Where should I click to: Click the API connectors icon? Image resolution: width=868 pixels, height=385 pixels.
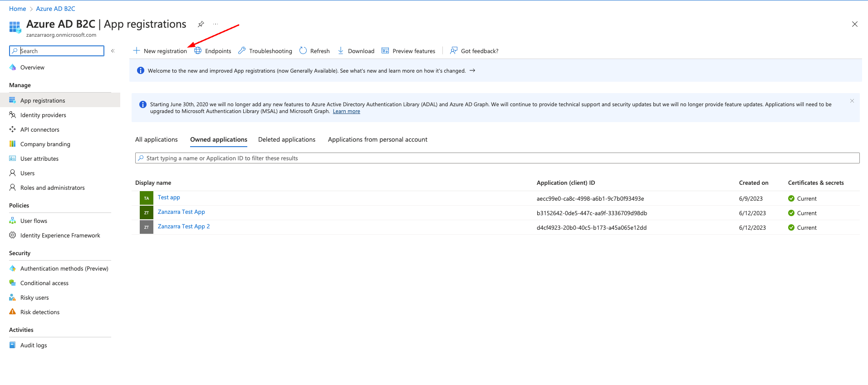13,129
